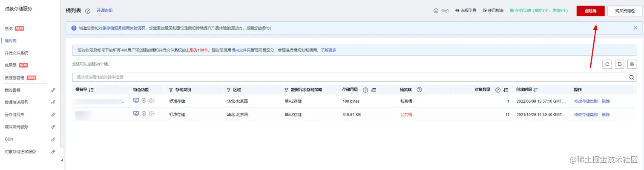The height and width of the screenshot is (170, 644).
Task: Click monitor feature icon in 100 bytes row
Action: coord(136,101)
